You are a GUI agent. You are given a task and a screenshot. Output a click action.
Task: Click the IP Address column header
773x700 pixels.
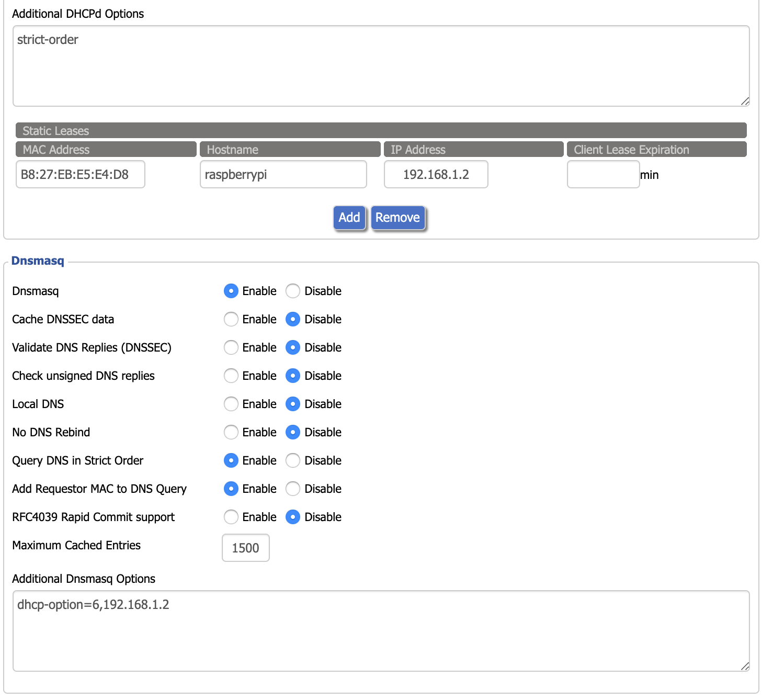click(x=474, y=149)
